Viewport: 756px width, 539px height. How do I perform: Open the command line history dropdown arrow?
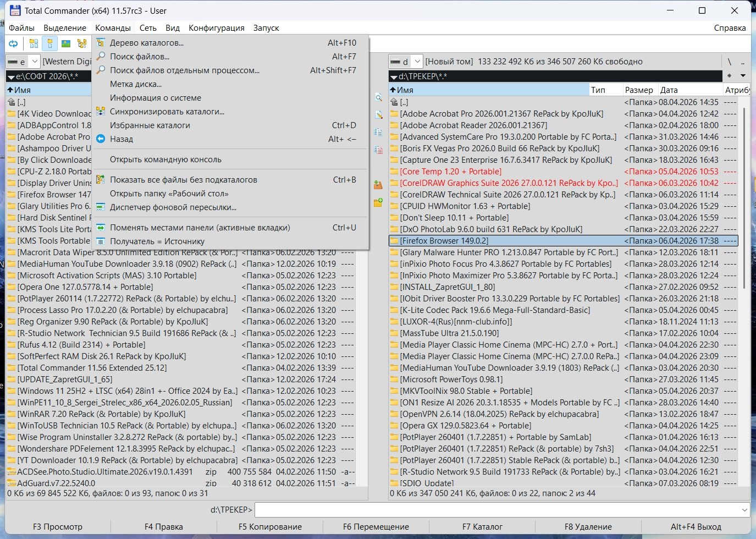coord(745,510)
